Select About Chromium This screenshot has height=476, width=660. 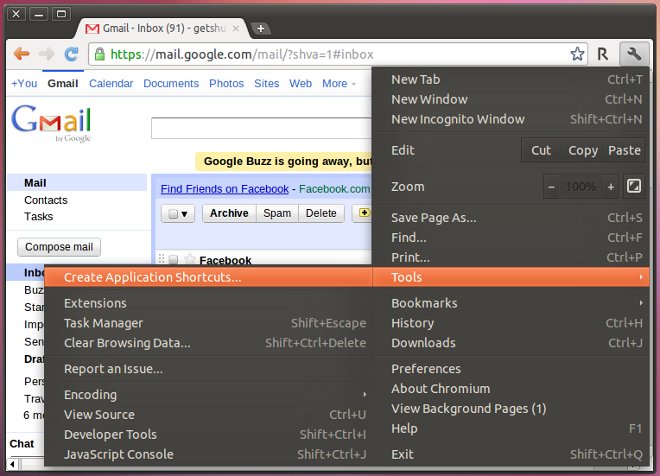click(511, 388)
